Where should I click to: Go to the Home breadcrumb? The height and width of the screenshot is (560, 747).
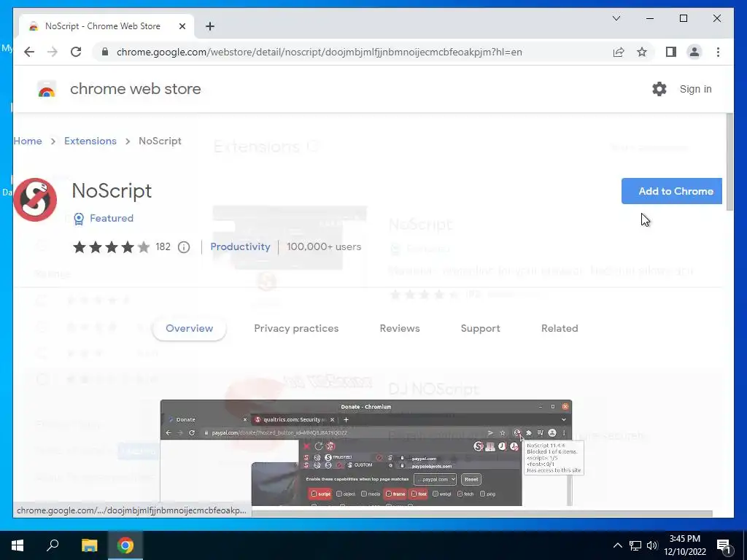[28, 141]
